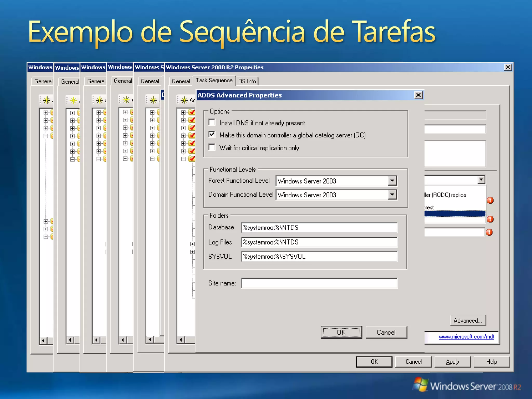Click the Site name text field
Image resolution: width=532 pixels, height=399 pixels.
[319, 283]
